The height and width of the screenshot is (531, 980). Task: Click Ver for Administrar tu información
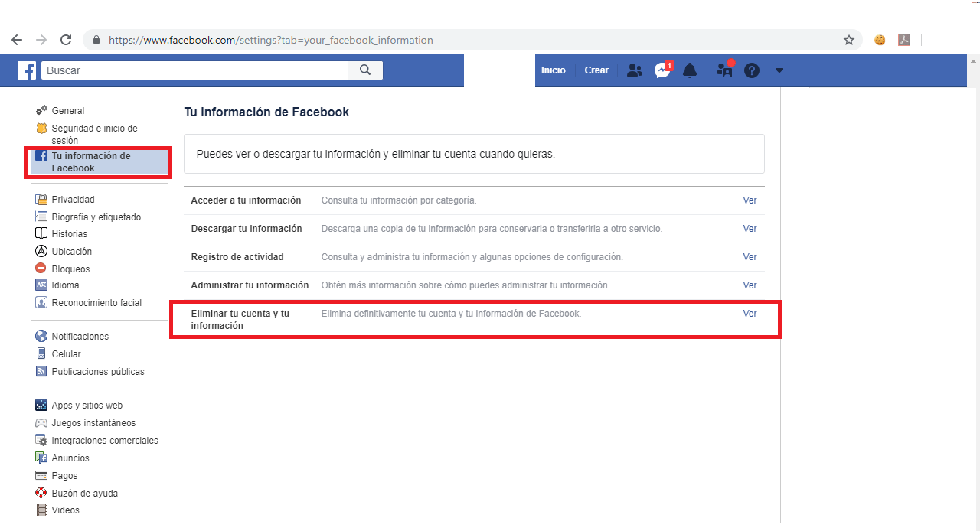750,285
